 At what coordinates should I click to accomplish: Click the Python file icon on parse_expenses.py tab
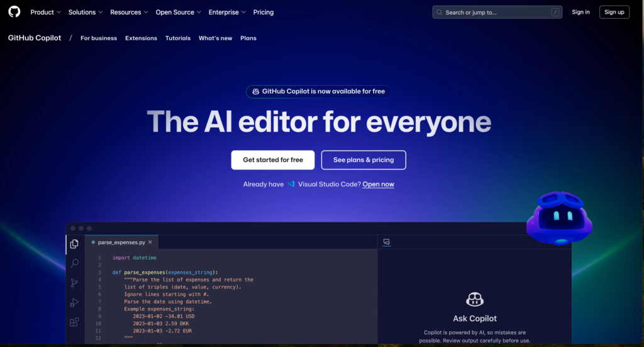93,242
